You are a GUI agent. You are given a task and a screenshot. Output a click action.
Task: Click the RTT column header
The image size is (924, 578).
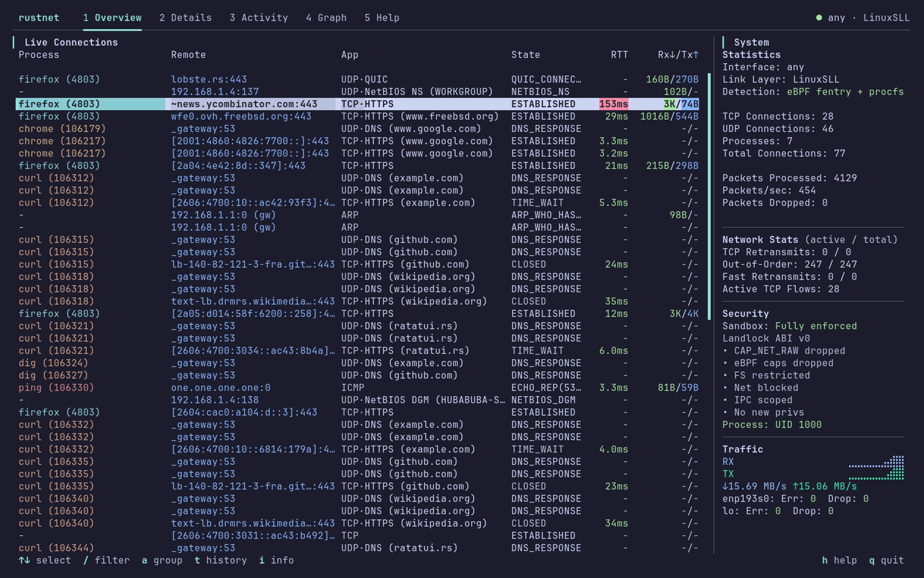click(620, 55)
